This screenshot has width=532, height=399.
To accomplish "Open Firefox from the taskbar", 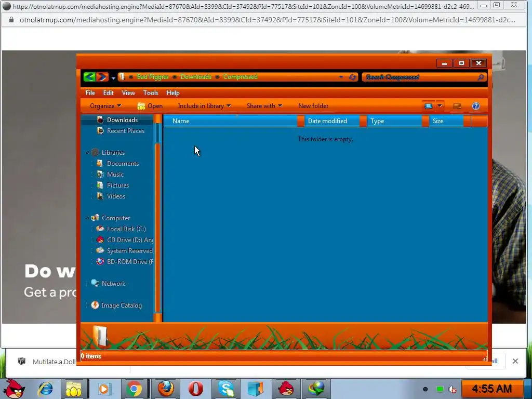I will (x=166, y=389).
